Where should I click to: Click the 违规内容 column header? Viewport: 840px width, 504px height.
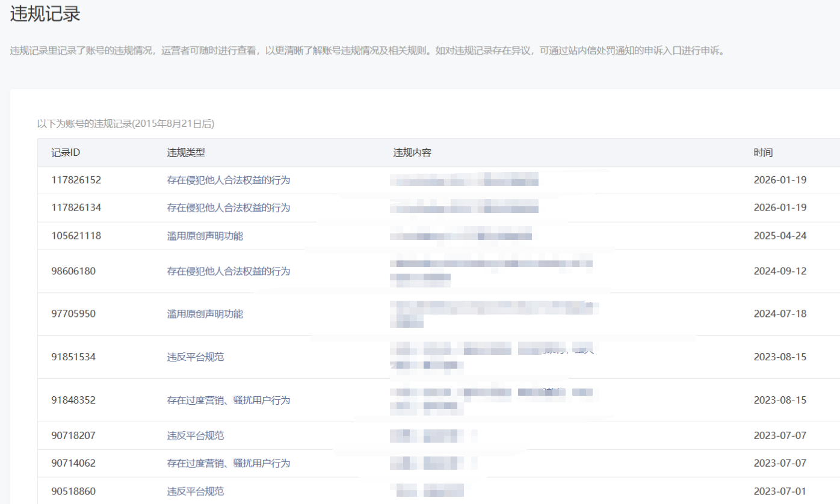[x=412, y=153]
